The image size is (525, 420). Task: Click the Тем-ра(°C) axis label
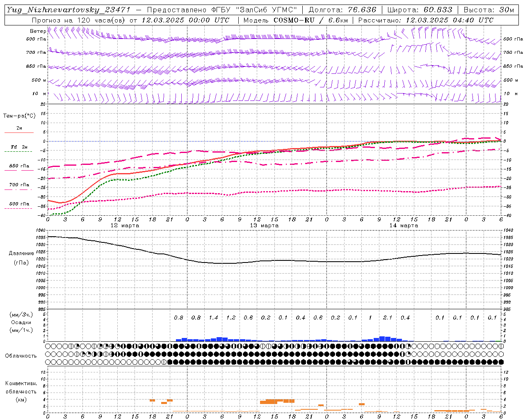click(19, 116)
